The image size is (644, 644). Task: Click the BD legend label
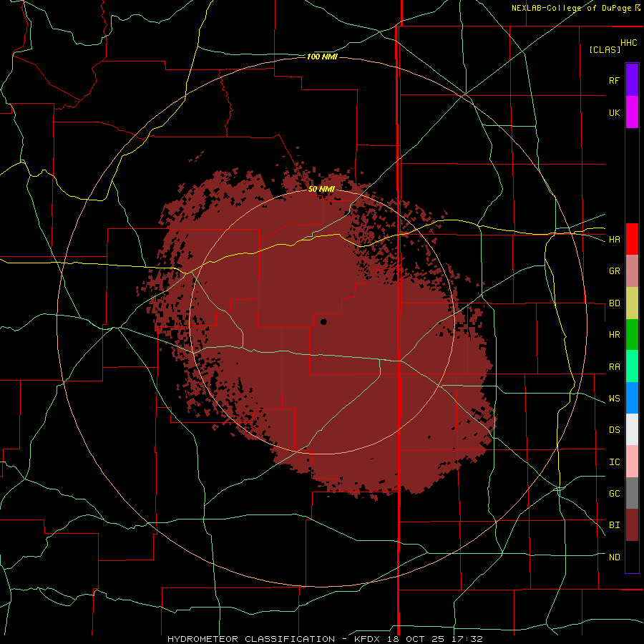tap(614, 303)
